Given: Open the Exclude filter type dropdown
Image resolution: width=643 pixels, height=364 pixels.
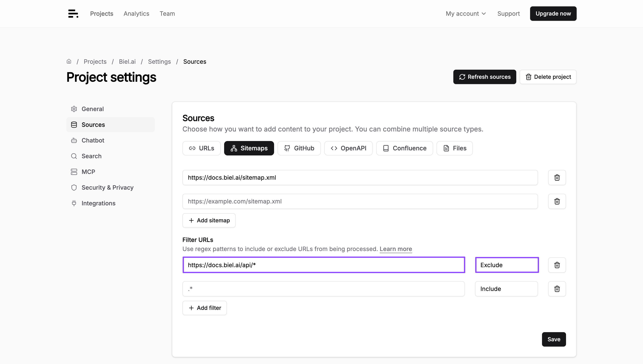Looking at the screenshot, I should (507, 265).
